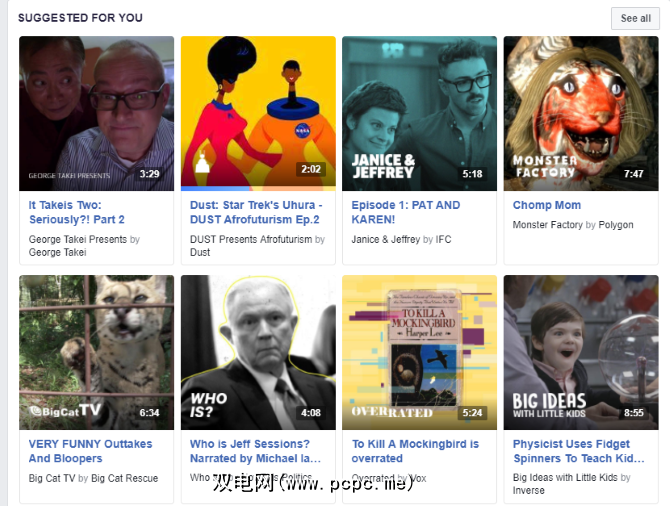Click 'George Takei Presents by George Takei' text
The width and height of the screenshot is (670, 506).
[x=84, y=246]
